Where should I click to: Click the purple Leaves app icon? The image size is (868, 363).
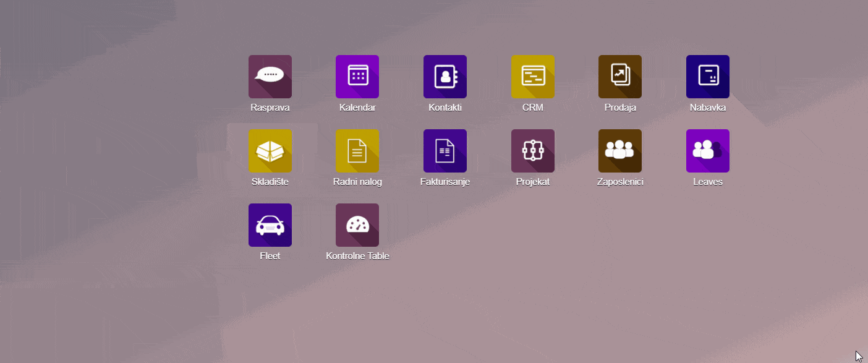click(x=708, y=151)
